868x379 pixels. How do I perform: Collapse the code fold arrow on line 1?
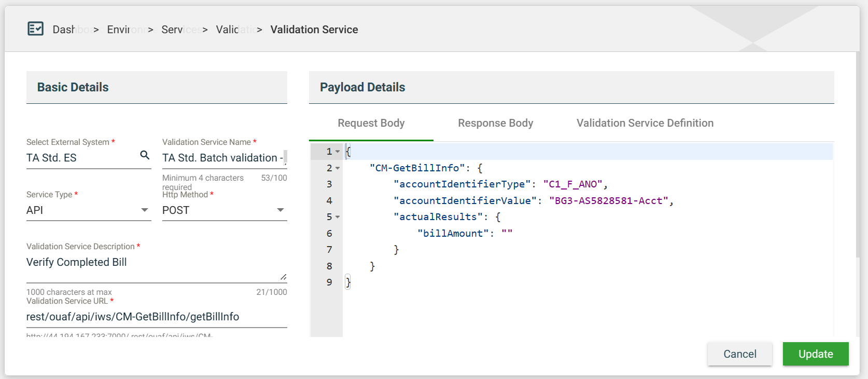[x=338, y=152]
